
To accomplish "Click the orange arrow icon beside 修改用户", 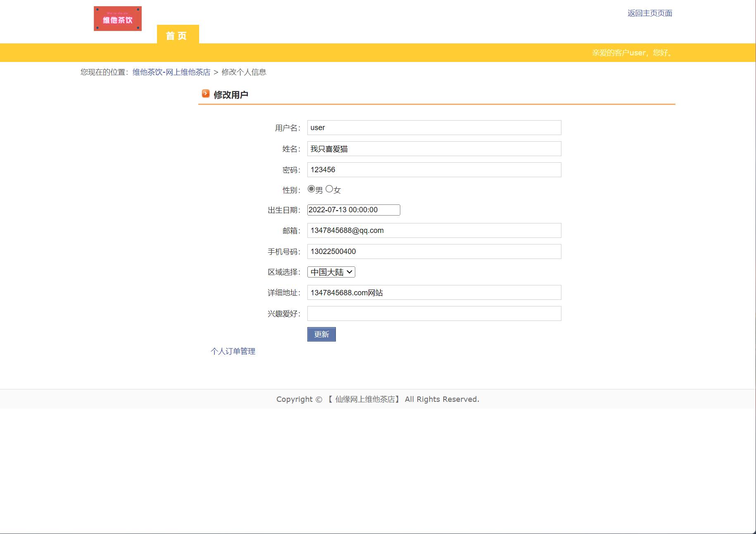I will click(x=206, y=94).
